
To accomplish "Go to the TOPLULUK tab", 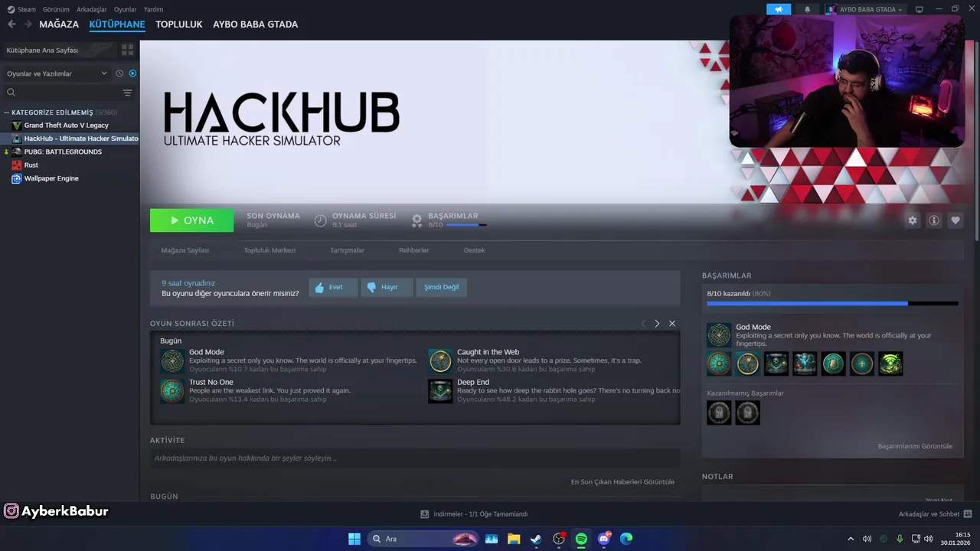I will 179,24.
